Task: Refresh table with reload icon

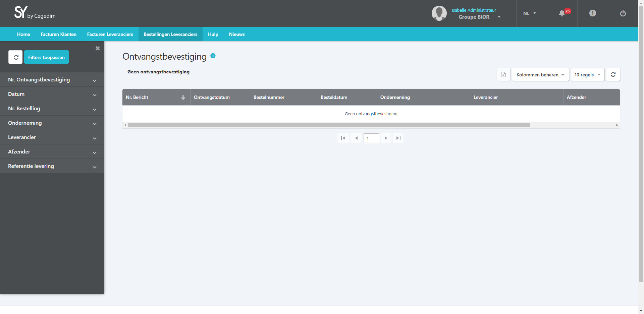Action: click(x=613, y=74)
